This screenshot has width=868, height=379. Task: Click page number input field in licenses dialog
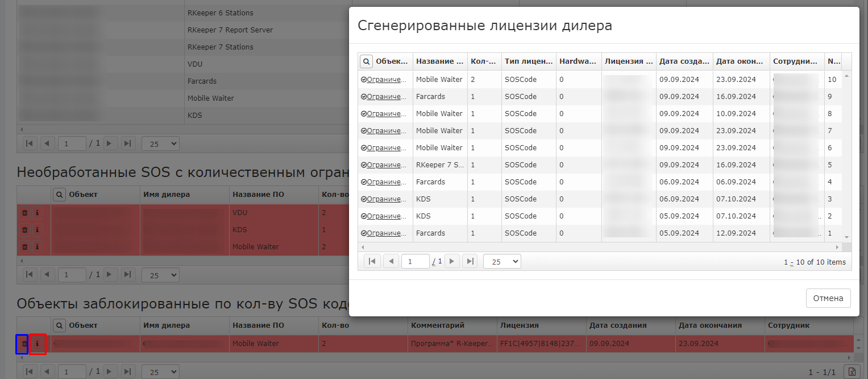coord(415,261)
